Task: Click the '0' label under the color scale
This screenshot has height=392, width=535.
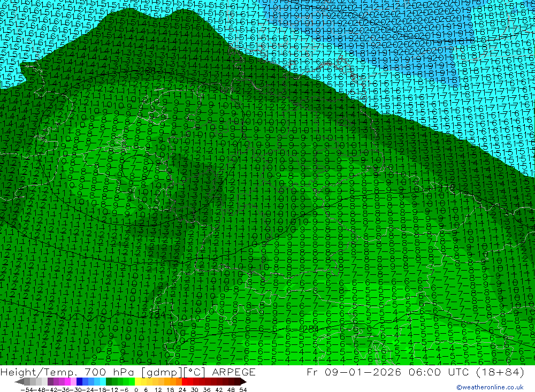Action: coord(136,390)
